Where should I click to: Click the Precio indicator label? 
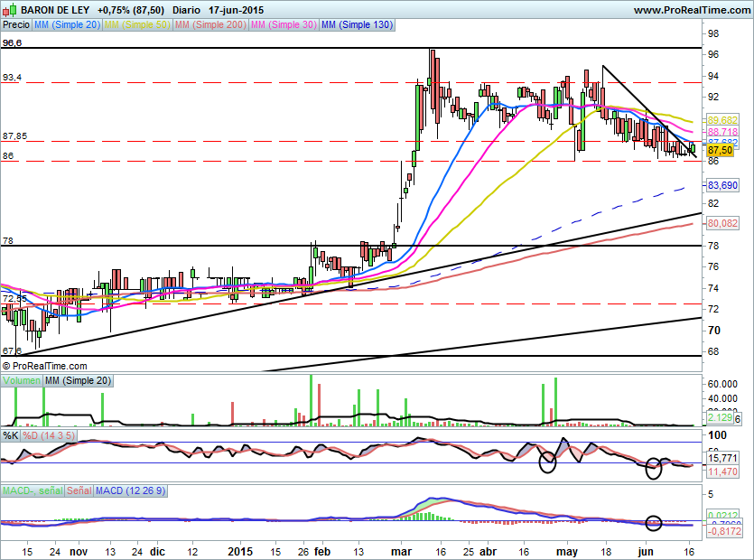[x=16, y=25]
